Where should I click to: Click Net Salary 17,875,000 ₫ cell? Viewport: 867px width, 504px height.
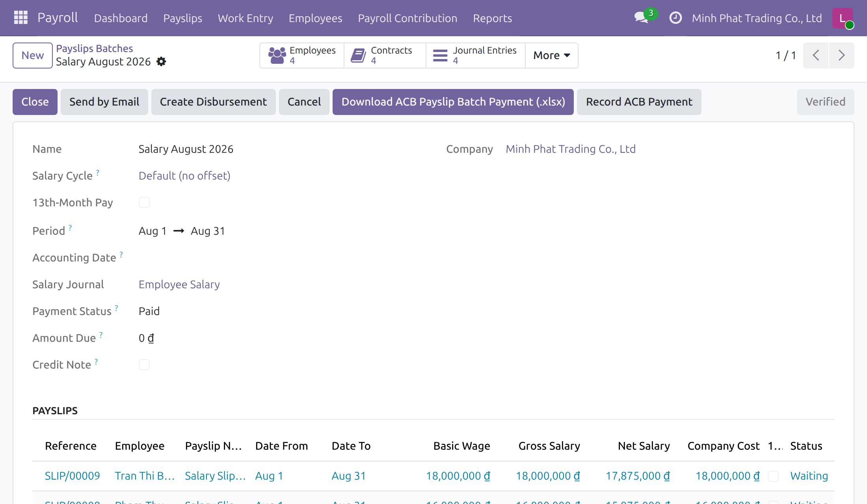pos(638,476)
